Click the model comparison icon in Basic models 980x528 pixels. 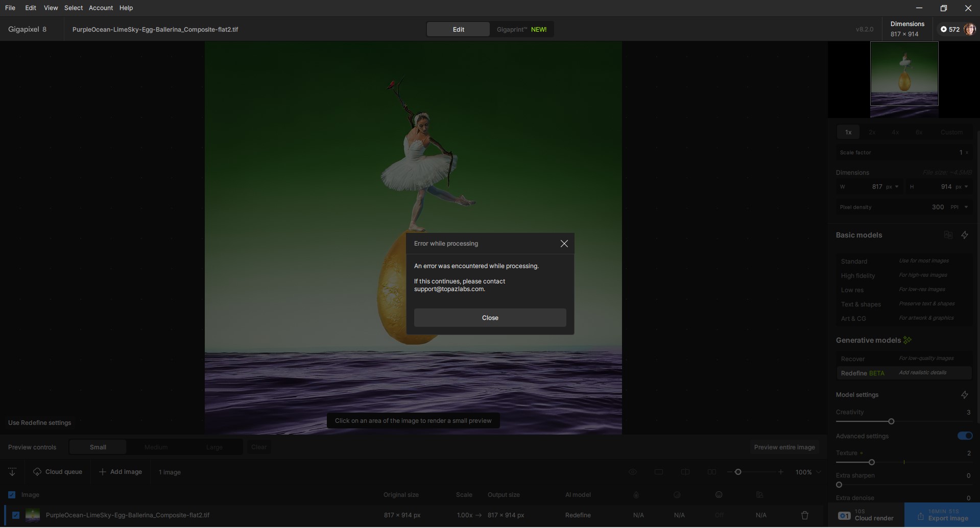tap(948, 235)
